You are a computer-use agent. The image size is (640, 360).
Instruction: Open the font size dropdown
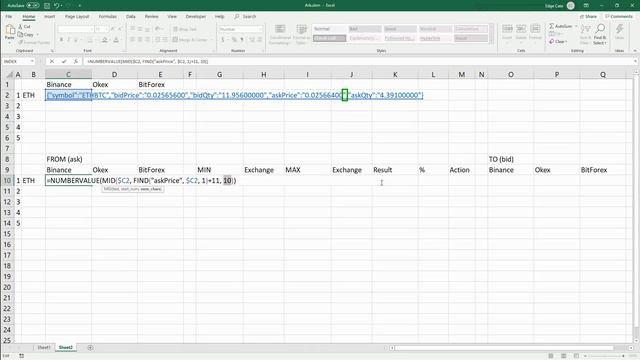[106, 29]
